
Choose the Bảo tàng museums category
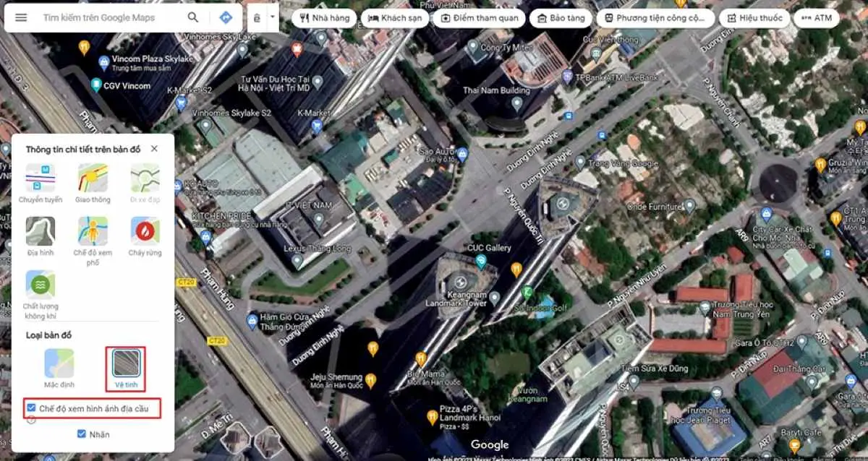coord(560,18)
